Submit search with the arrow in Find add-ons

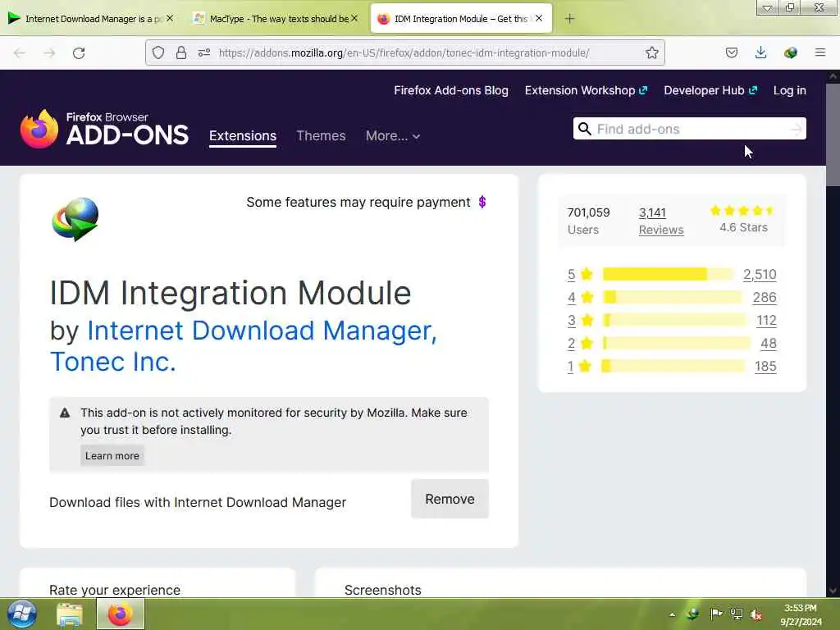click(797, 129)
